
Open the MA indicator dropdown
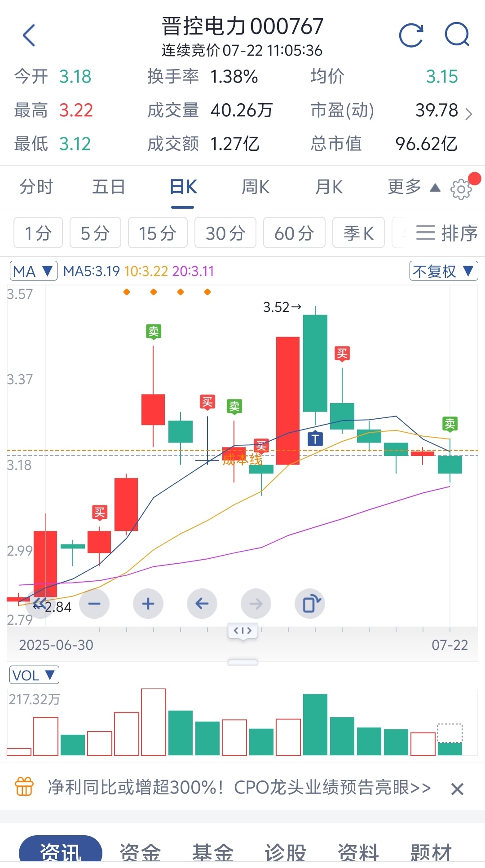pos(34,271)
